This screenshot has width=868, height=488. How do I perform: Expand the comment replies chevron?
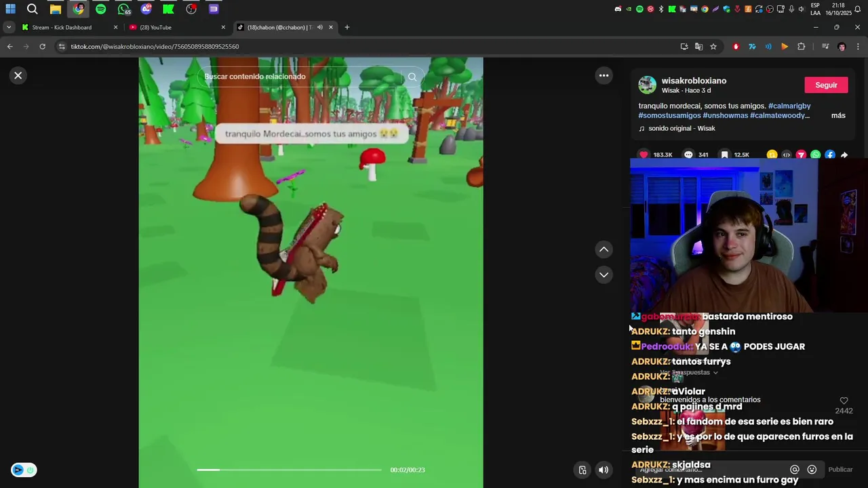click(715, 373)
